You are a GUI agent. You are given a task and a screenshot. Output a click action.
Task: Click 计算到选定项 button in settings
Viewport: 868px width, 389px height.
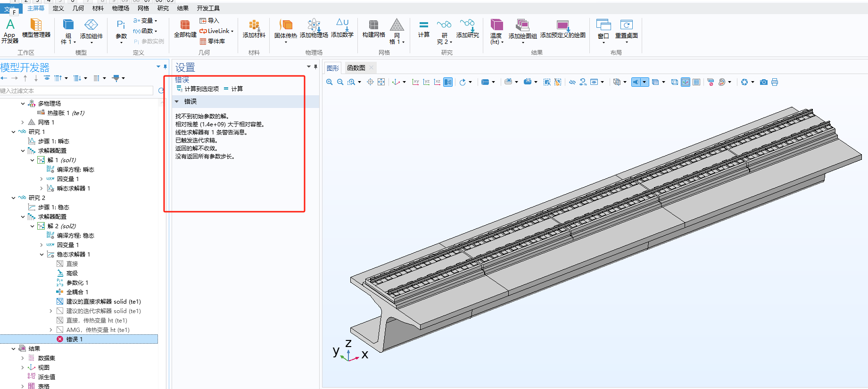point(198,89)
